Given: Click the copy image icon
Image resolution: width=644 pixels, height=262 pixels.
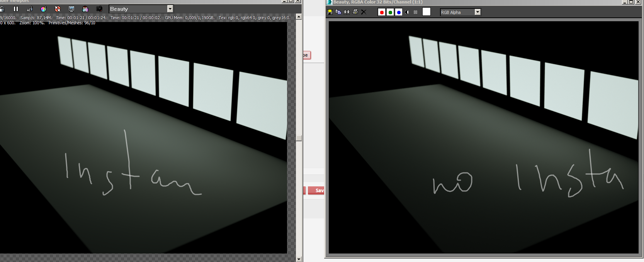Looking at the screenshot, I should (x=338, y=12).
